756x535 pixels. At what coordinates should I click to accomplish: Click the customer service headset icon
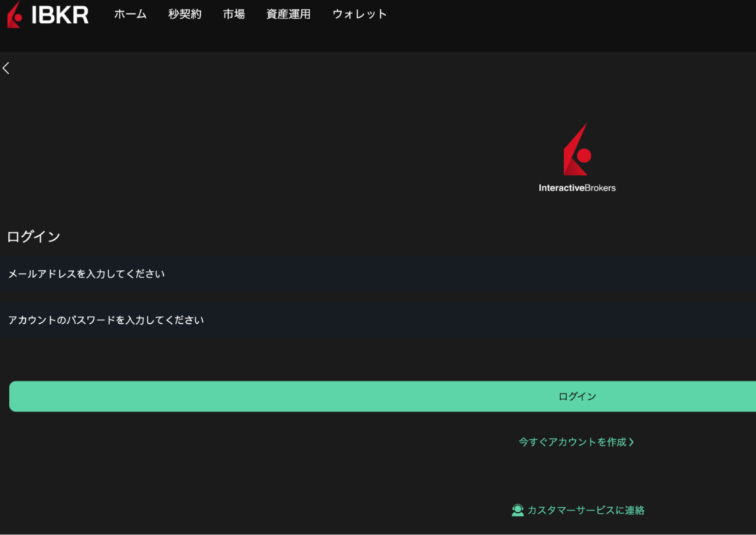(518, 510)
